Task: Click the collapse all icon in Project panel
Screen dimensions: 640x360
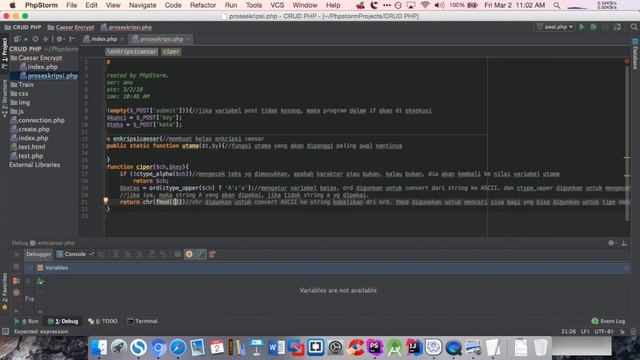Action: point(46,39)
